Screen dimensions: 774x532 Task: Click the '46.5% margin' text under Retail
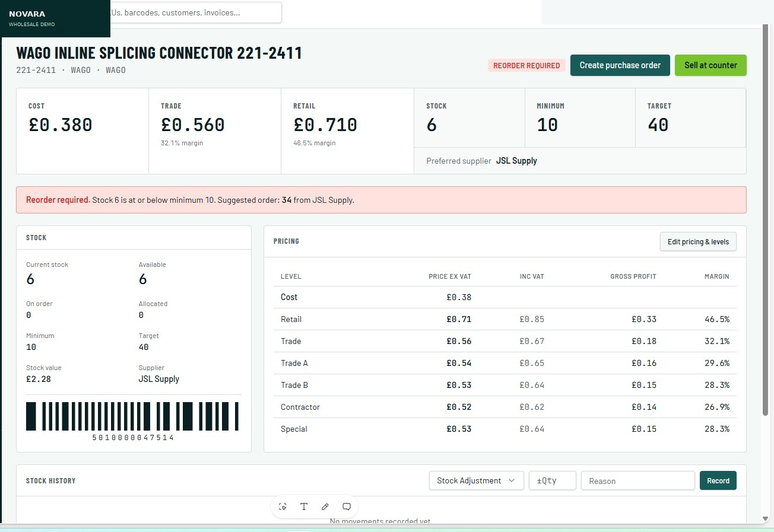314,143
